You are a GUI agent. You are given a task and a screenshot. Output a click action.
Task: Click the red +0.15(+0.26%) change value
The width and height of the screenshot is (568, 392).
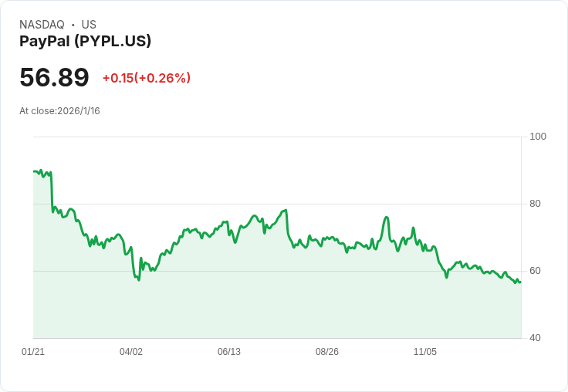pos(146,78)
